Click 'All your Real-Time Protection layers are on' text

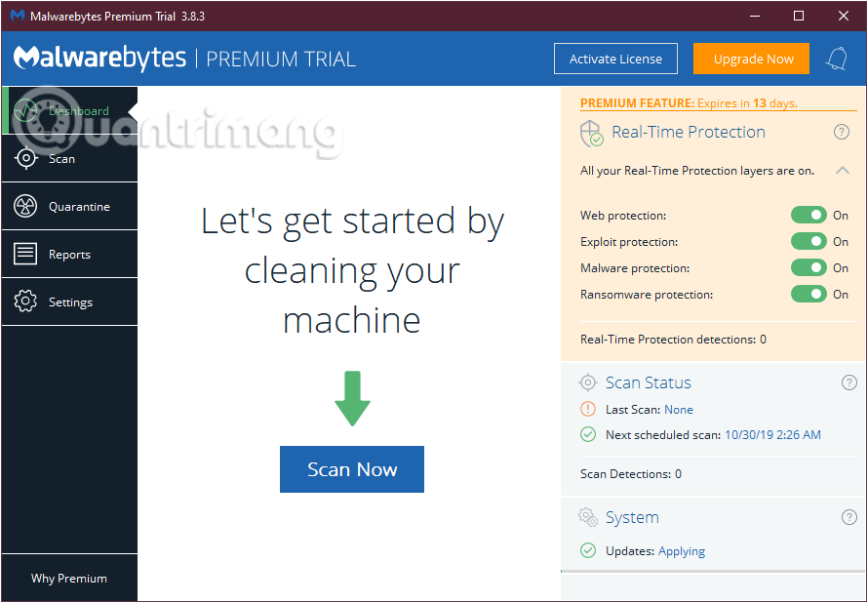pyautogui.click(x=697, y=171)
